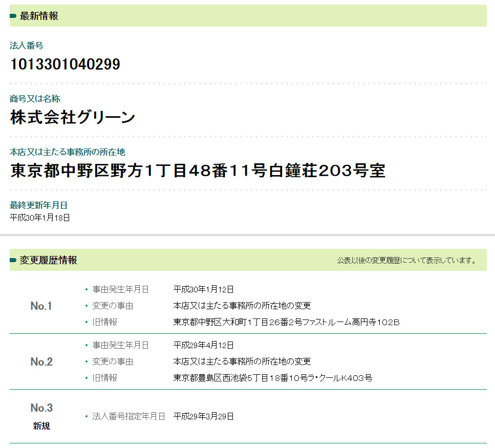Select the 事由発生年月日 label in No.1
The width and height of the screenshot is (495, 448).
pyautogui.click(x=120, y=289)
